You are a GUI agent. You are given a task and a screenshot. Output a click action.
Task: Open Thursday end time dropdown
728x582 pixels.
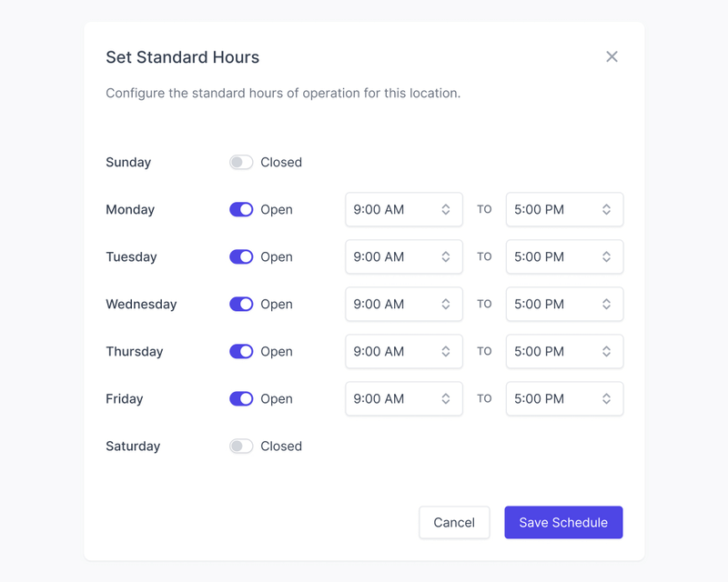[x=564, y=352]
